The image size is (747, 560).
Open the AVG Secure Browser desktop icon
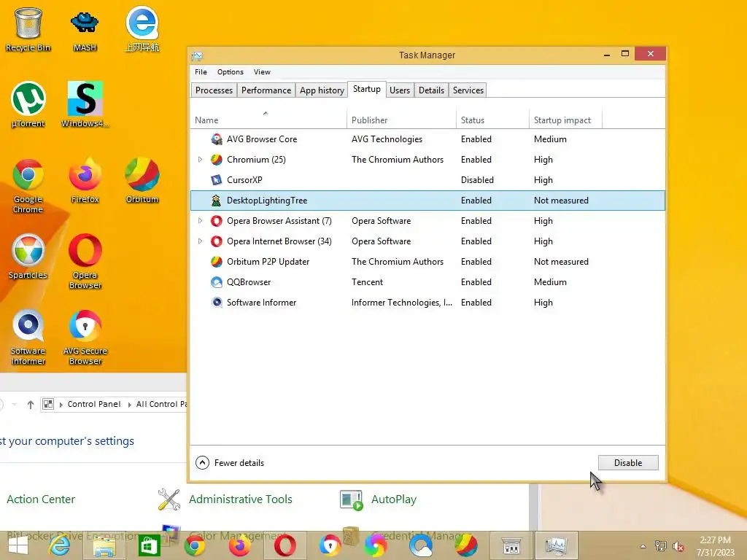click(x=85, y=337)
